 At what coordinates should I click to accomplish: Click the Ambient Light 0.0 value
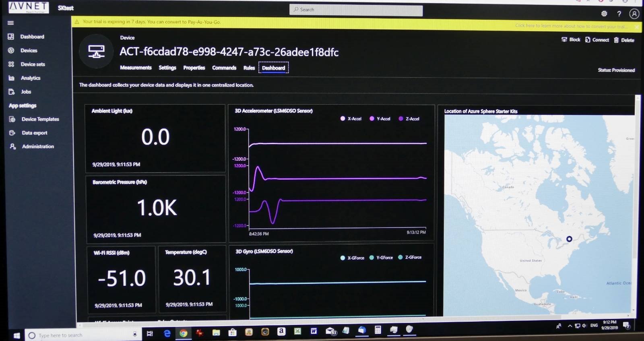(x=155, y=137)
